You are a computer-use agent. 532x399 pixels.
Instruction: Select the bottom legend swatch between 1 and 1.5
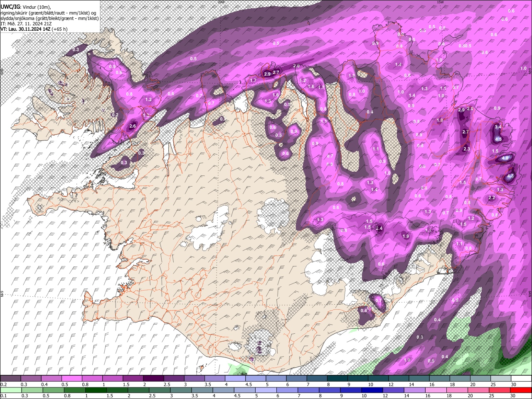point(96,390)
